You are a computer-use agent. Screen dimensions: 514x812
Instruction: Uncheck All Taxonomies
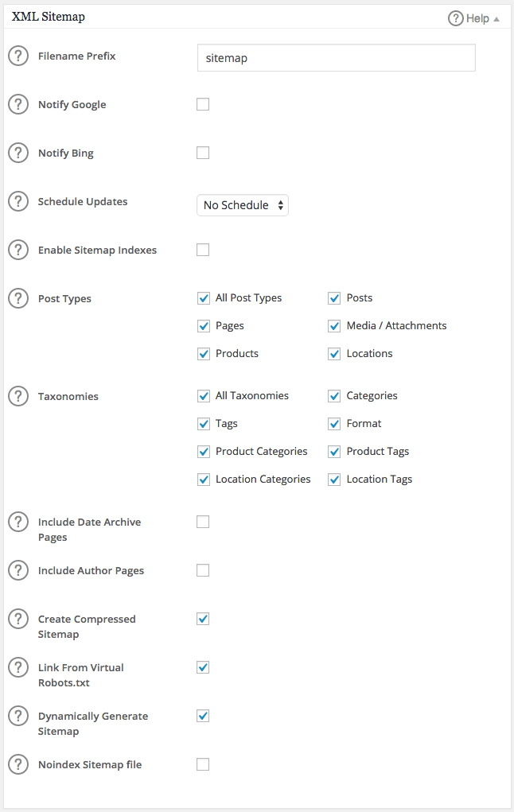pos(204,395)
